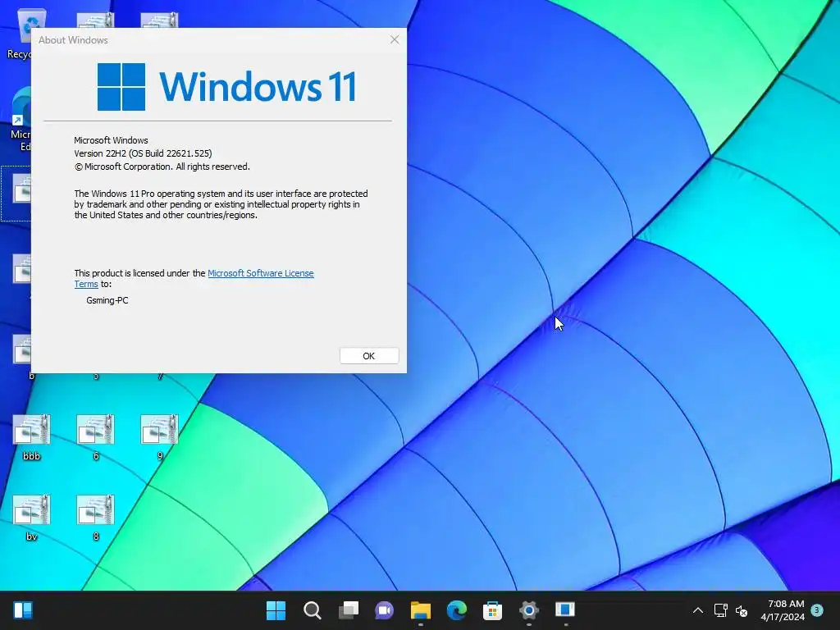Click the Windows 11 logo
This screenshot has height=630, width=840.
tap(227, 87)
